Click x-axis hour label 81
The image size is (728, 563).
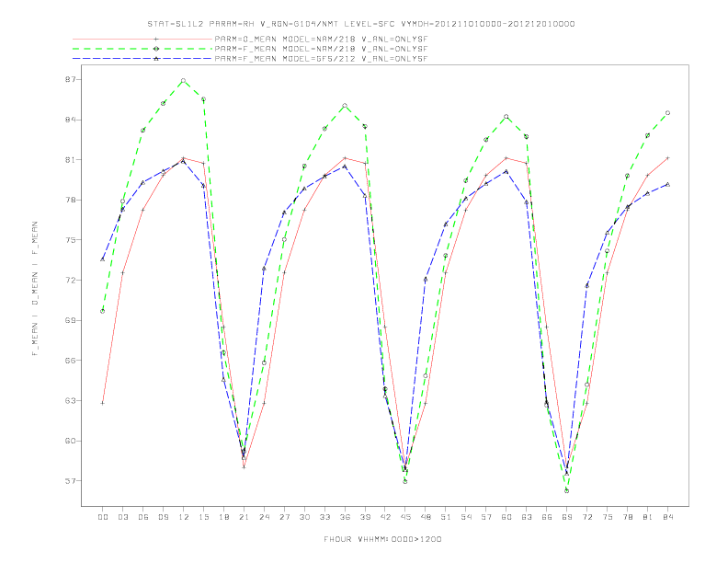pos(648,517)
